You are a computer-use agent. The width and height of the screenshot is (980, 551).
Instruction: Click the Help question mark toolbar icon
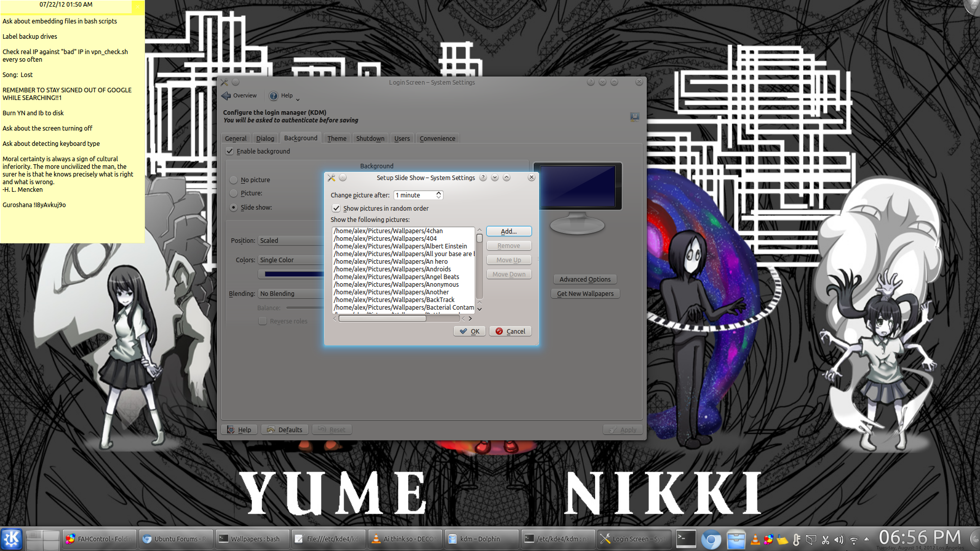[274, 96]
